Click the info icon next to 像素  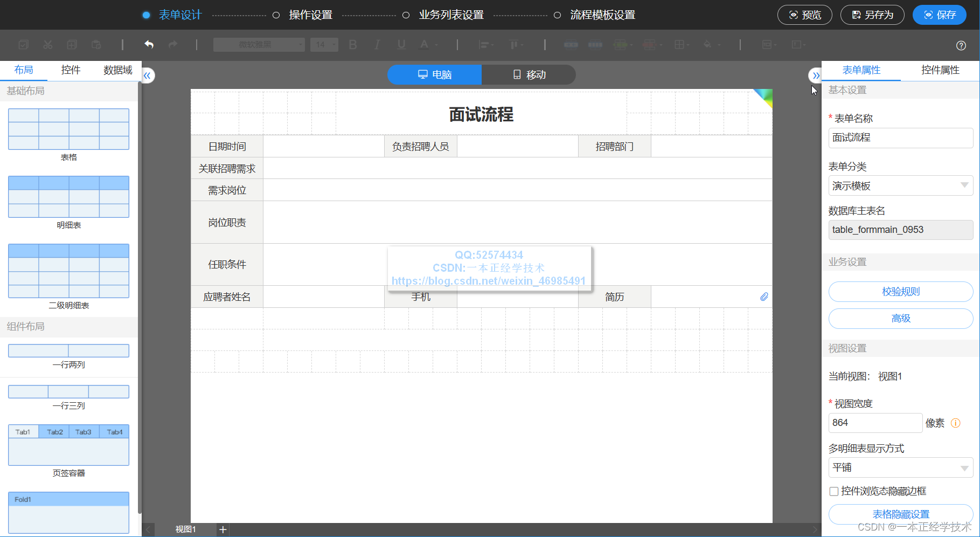[x=956, y=423]
